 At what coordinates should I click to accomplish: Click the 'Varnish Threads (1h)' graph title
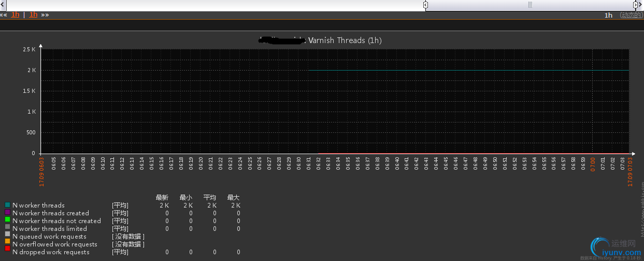[345, 40]
